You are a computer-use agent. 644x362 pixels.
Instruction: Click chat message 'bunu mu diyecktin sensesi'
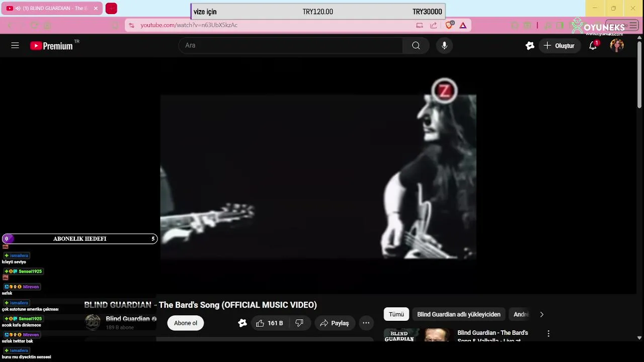pos(26,357)
